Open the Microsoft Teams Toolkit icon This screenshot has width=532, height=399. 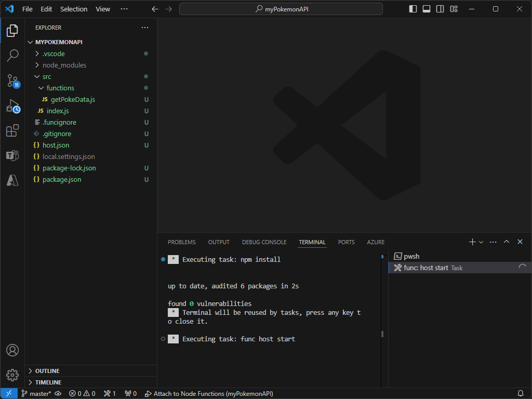[12, 155]
